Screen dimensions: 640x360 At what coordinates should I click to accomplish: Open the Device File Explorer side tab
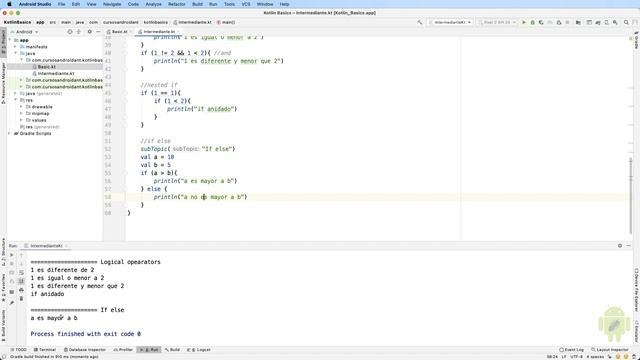[636, 290]
